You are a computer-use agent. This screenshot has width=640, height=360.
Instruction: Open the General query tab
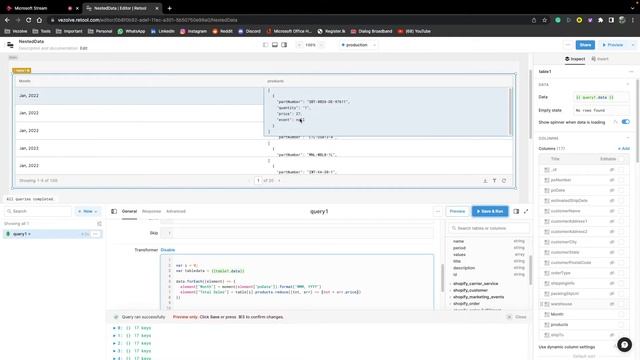click(129, 211)
